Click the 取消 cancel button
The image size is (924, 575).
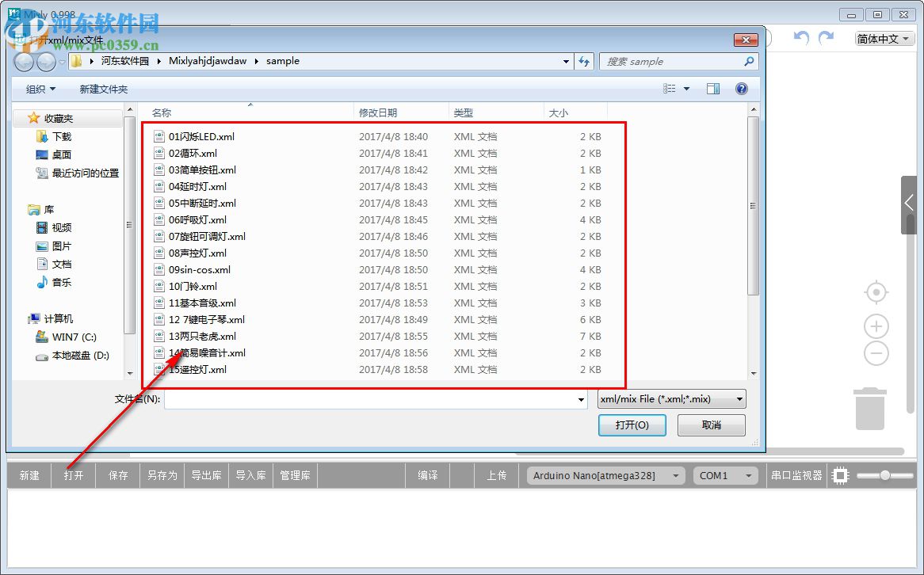[x=711, y=425]
